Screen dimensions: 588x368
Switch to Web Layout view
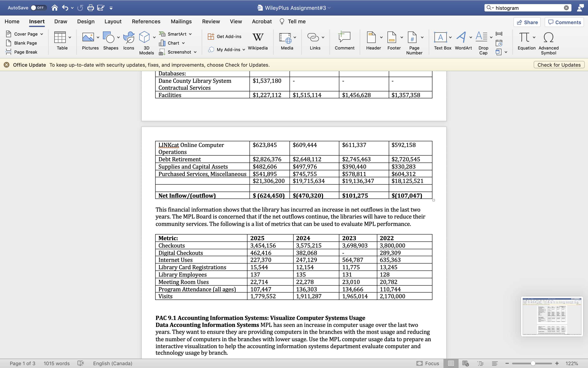[465, 363]
